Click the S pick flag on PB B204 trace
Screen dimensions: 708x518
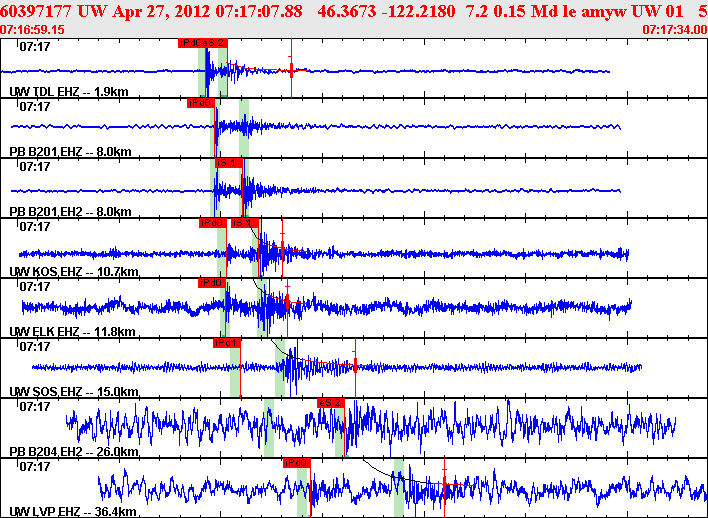[331, 403]
